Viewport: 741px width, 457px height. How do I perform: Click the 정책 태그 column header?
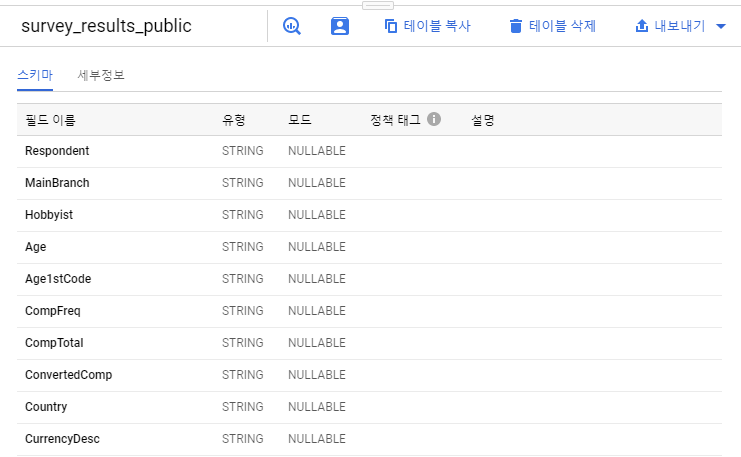click(x=395, y=120)
